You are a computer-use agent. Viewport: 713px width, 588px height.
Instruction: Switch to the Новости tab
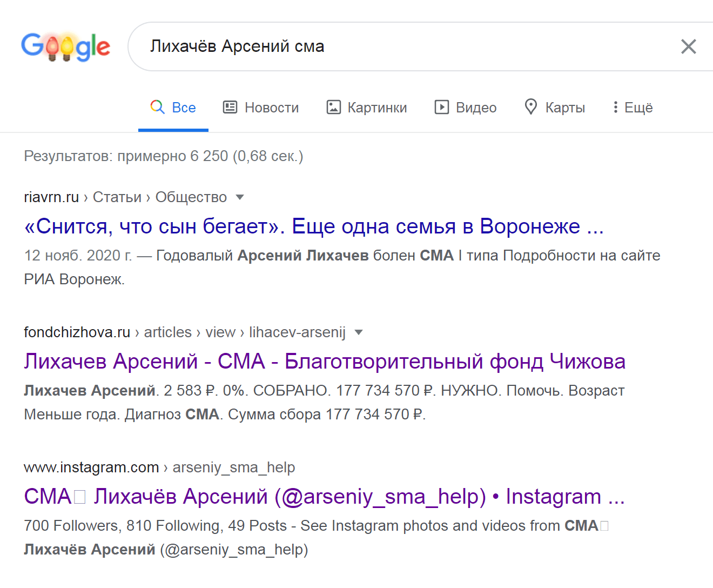[x=261, y=108]
